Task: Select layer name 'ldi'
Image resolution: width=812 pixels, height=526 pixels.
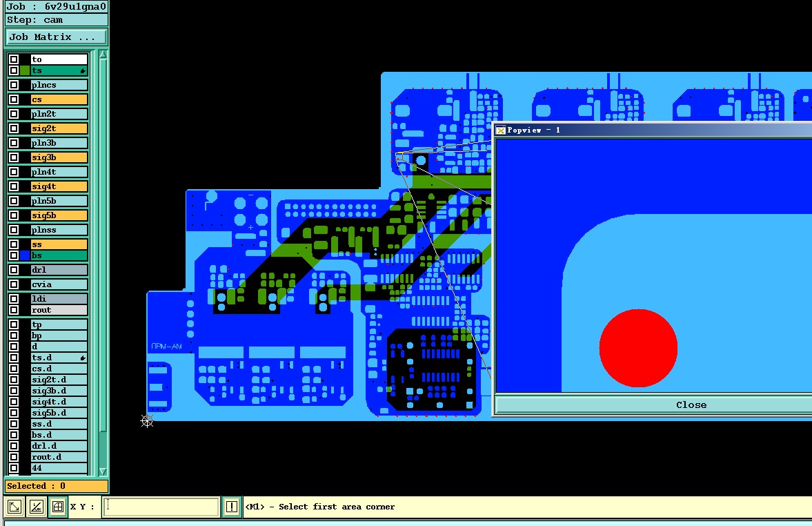Action: 59,299
